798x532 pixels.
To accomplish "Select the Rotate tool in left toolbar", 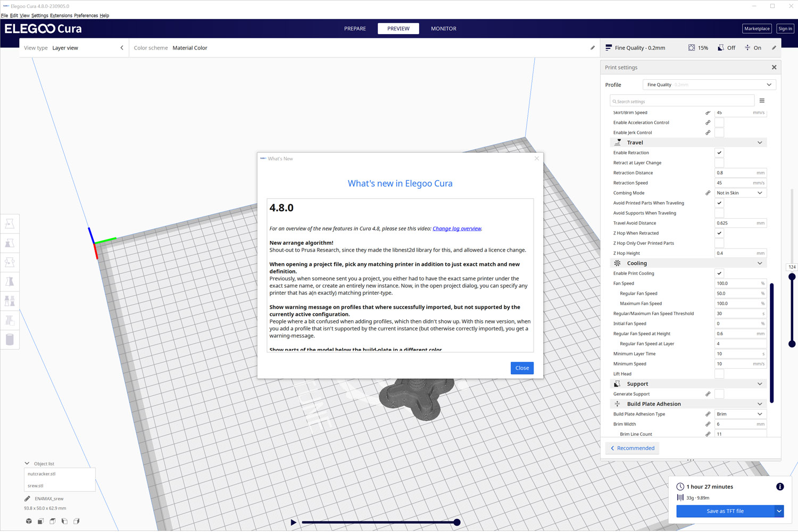I will pyautogui.click(x=10, y=262).
